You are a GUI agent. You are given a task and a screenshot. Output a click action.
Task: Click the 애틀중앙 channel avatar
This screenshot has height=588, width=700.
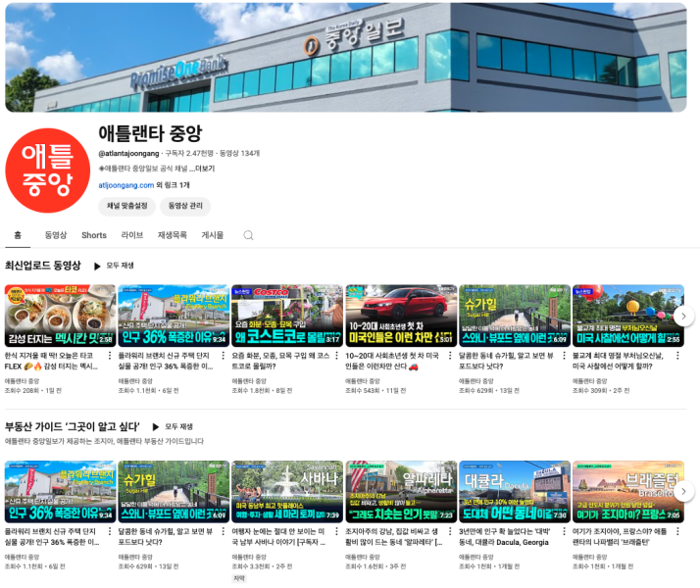tap(48, 171)
